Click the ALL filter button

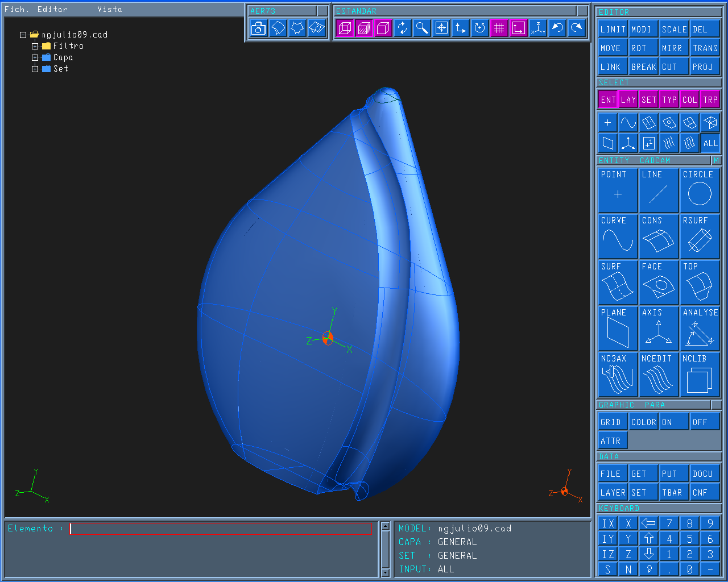click(710, 143)
